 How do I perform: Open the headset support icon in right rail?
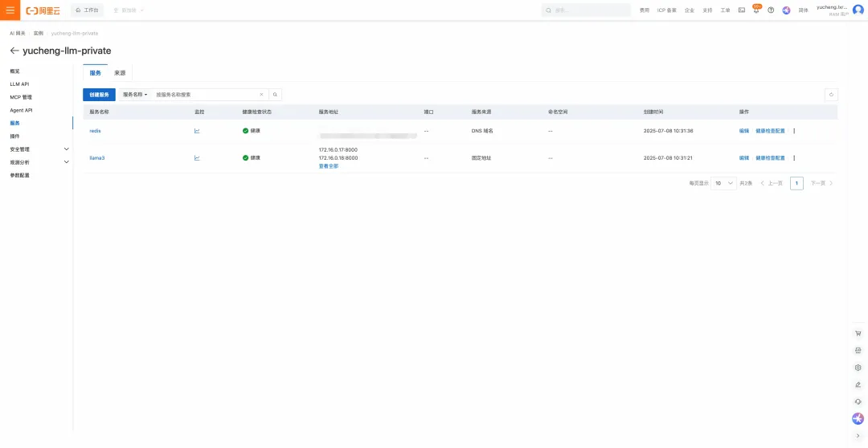tap(858, 401)
